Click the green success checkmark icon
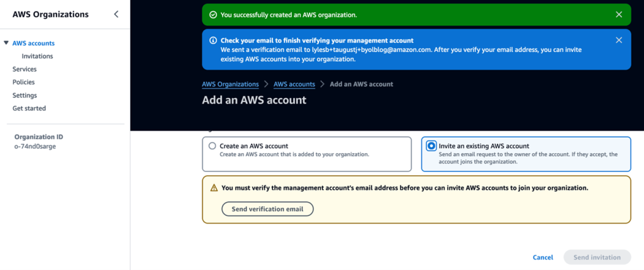This screenshot has height=270, width=644. [x=213, y=15]
